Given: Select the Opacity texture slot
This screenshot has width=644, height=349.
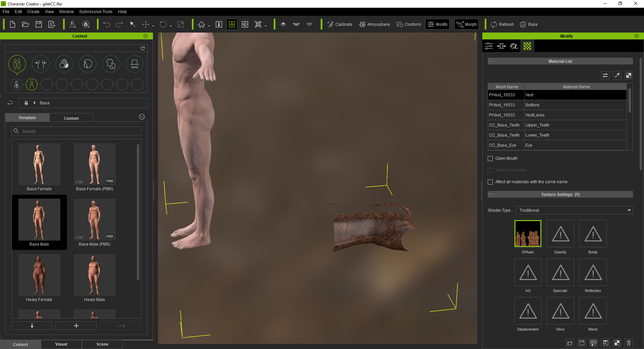Looking at the screenshot, I should click(x=560, y=234).
